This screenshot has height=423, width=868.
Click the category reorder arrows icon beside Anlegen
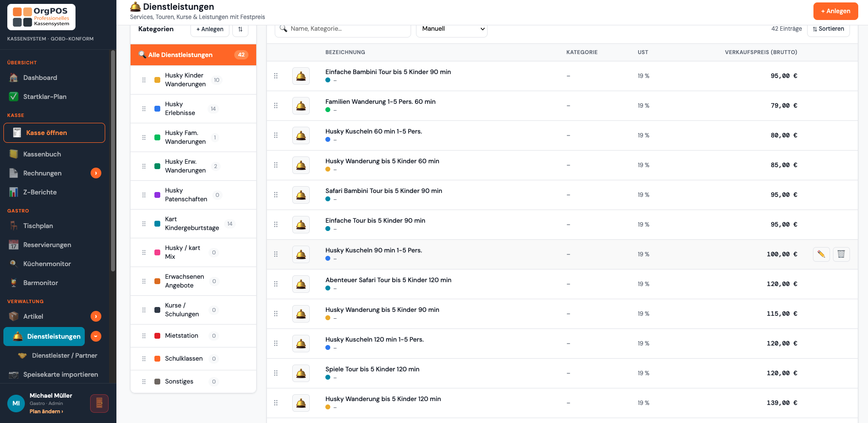pyautogui.click(x=240, y=29)
